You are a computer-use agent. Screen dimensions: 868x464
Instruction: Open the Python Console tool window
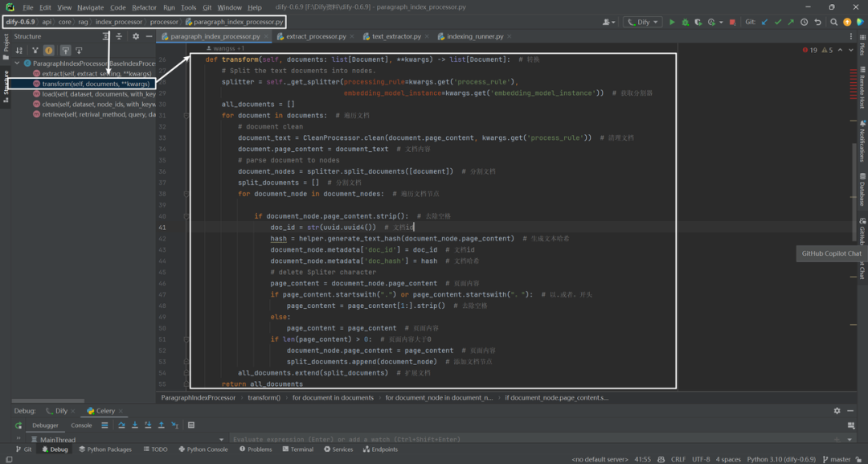202,450
